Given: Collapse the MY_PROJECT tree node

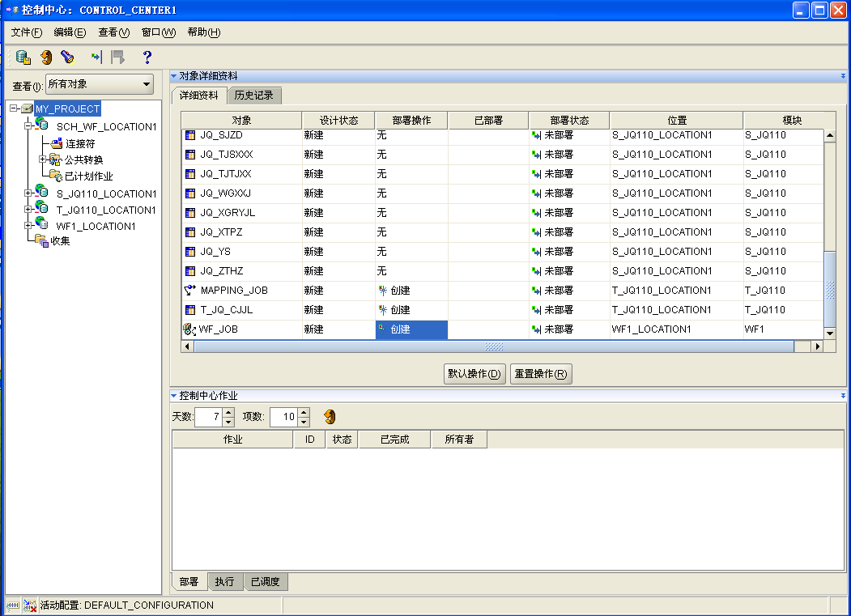Looking at the screenshot, I should (14, 108).
